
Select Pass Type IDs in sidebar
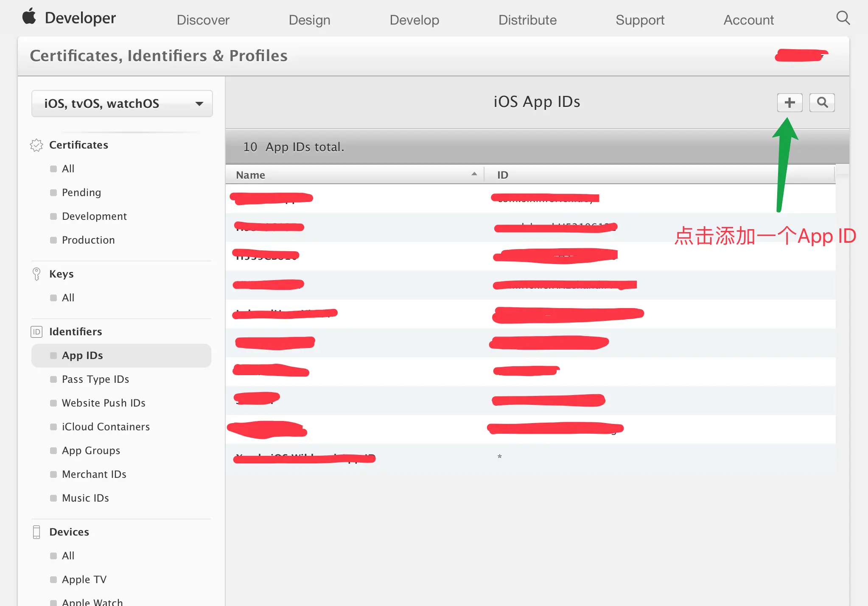pyautogui.click(x=95, y=379)
